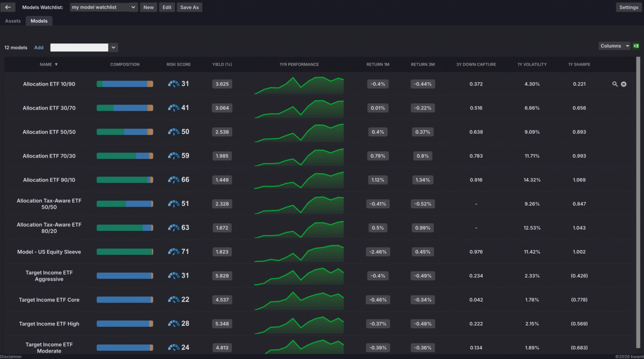Click Sharpe value (0.778)

coord(579,299)
